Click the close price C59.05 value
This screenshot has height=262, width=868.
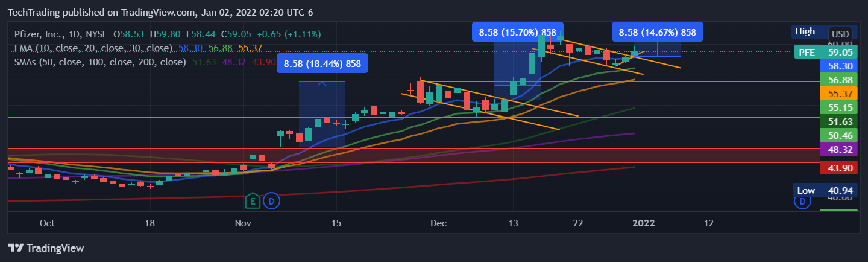pos(235,34)
